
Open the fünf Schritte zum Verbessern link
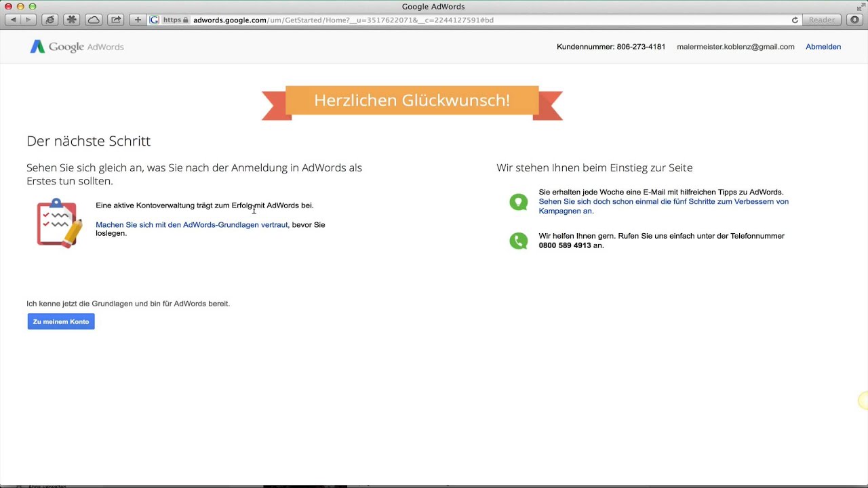click(663, 206)
